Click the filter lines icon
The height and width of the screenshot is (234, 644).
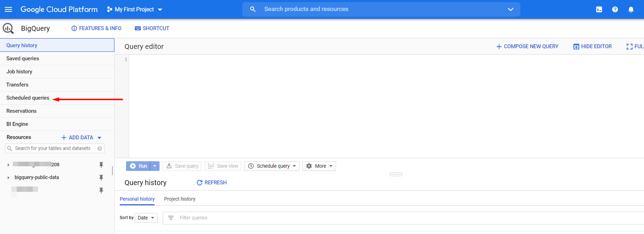(171, 218)
